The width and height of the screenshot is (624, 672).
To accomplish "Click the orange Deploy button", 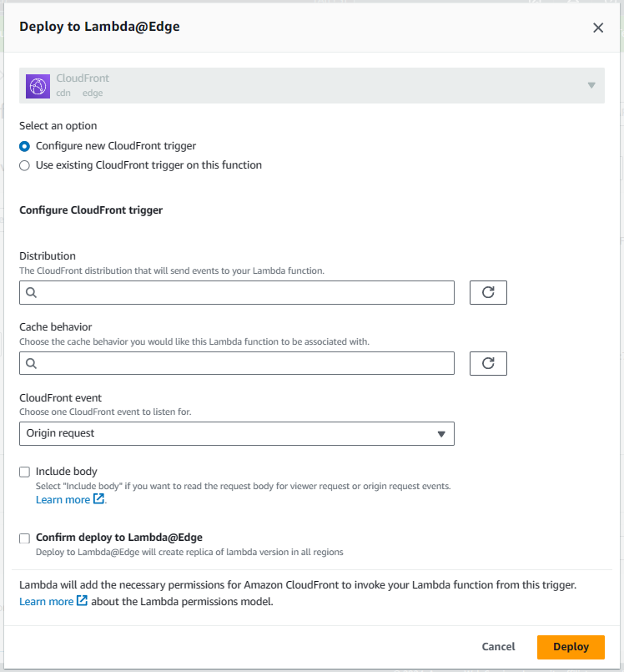I will tap(571, 647).
